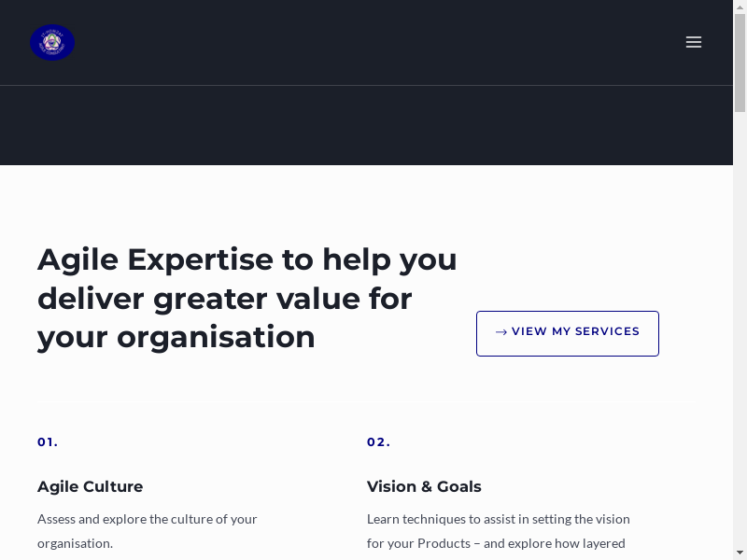Click the "organisation." text under Agile Culture

(x=75, y=543)
